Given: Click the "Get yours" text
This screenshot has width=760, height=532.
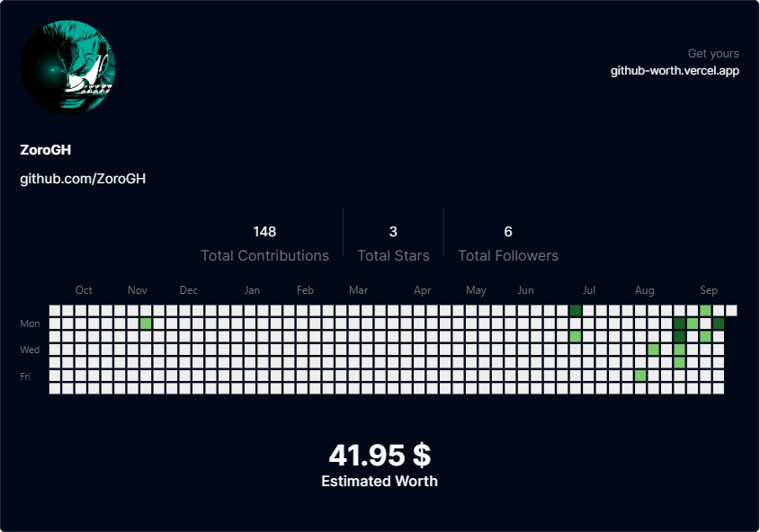Looking at the screenshot, I should pyautogui.click(x=713, y=53).
